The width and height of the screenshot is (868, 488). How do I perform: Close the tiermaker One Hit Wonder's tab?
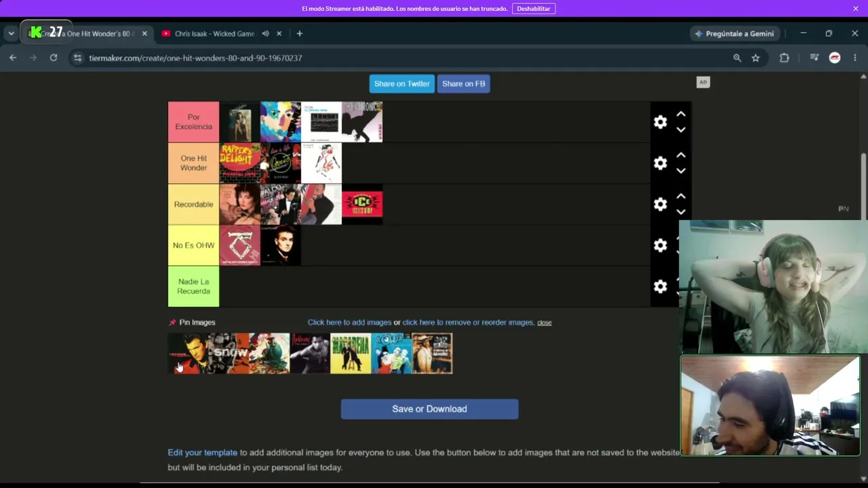pos(144,33)
